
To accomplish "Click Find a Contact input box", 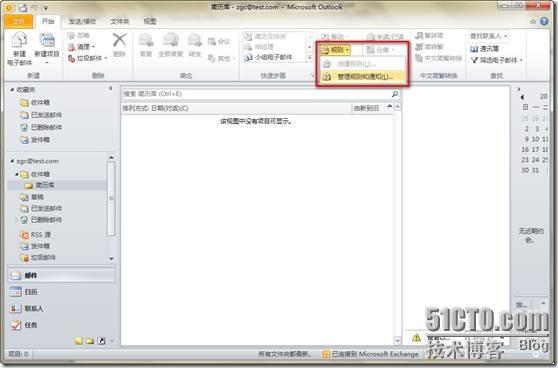I will (x=489, y=36).
